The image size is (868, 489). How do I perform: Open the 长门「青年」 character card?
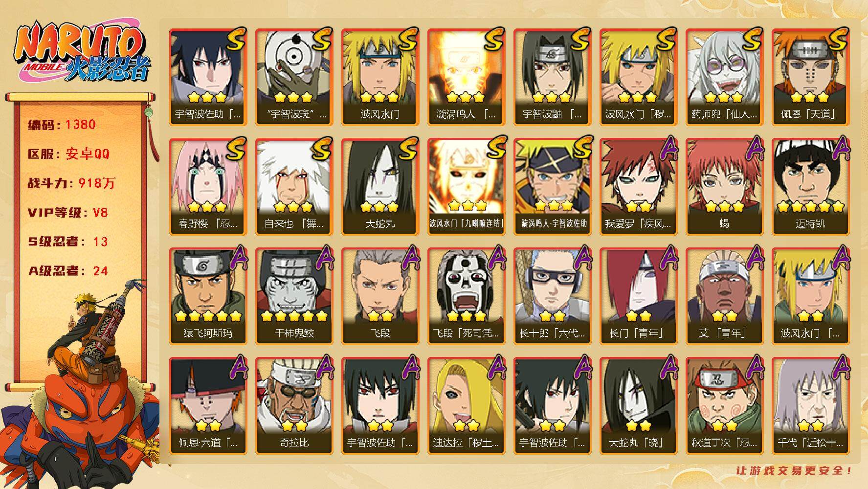(x=638, y=296)
